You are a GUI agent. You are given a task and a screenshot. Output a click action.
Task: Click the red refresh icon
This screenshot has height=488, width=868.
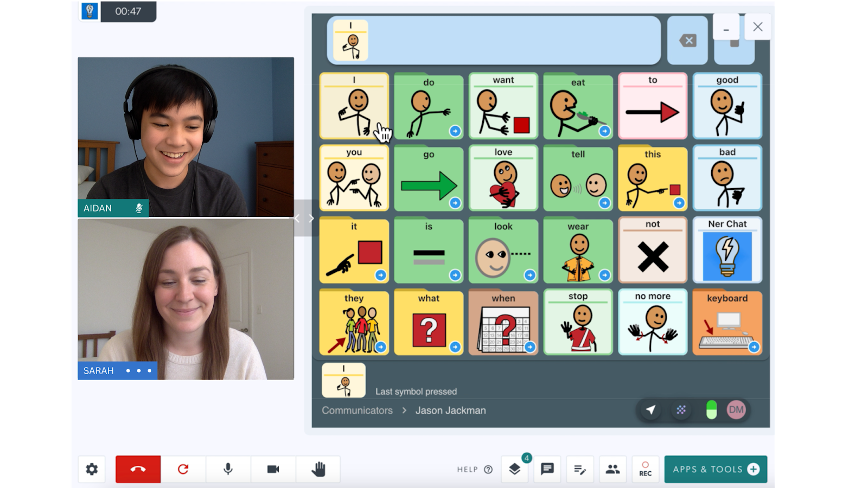(x=183, y=469)
